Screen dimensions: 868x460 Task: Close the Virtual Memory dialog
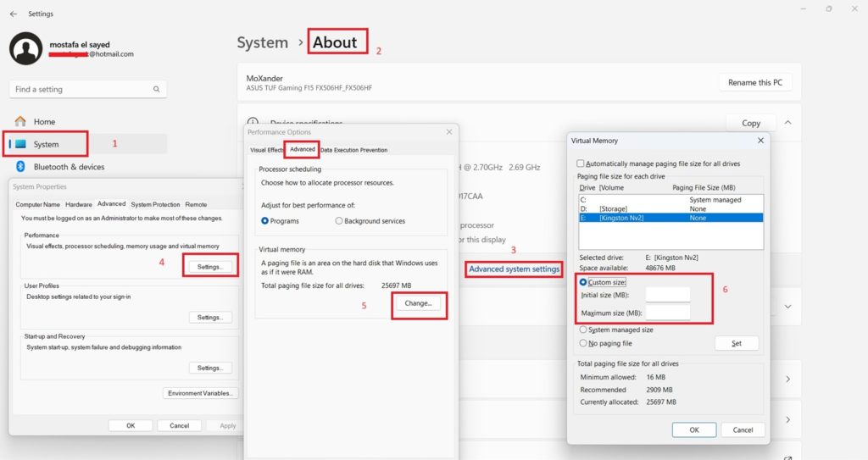[x=759, y=141]
